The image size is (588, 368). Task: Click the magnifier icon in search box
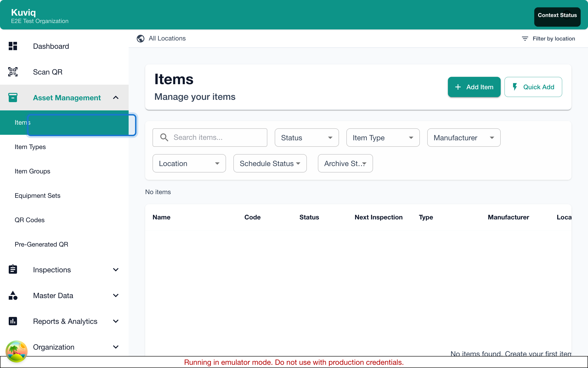[x=164, y=137]
